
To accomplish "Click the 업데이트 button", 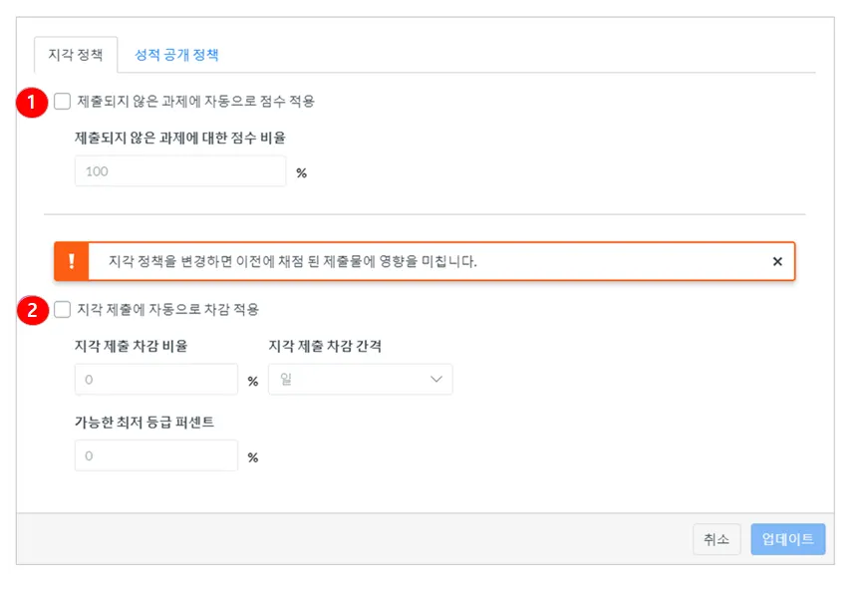I will click(x=787, y=539).
